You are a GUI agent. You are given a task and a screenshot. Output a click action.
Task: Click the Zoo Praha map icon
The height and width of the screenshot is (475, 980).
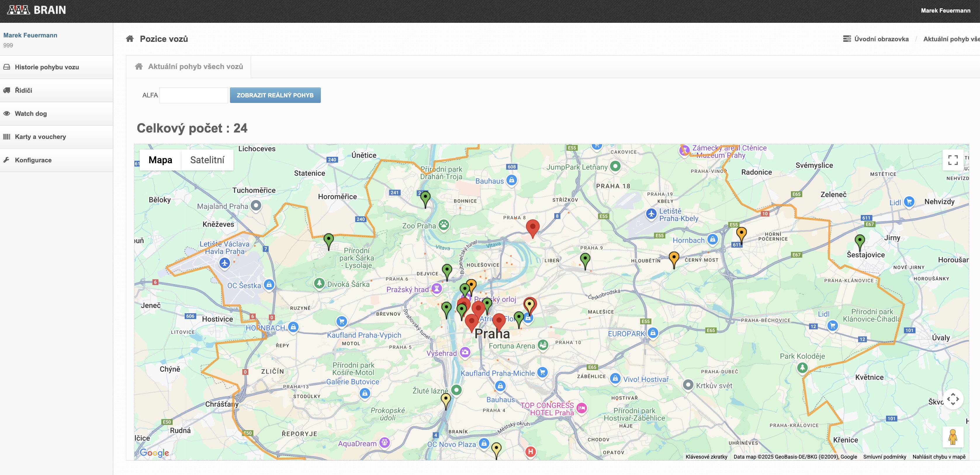coord(444,225)
